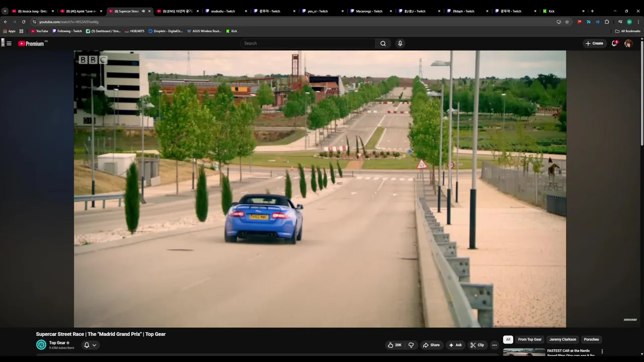This screenshot has height=362, width=644.
Task: Click the search magnifier button
Action: point(383,43)
